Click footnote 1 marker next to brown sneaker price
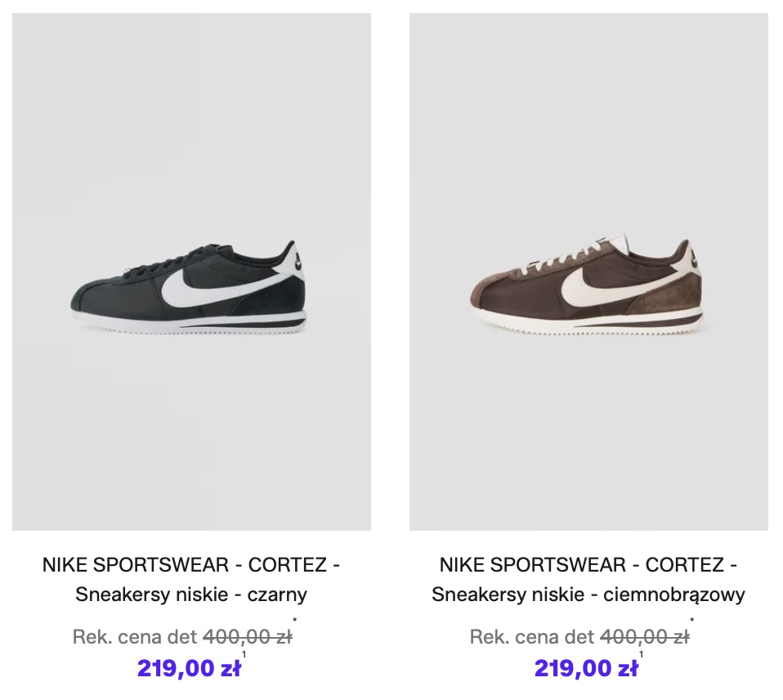The height and width of the screenshot is (700, 783). [x=642, y=655]
